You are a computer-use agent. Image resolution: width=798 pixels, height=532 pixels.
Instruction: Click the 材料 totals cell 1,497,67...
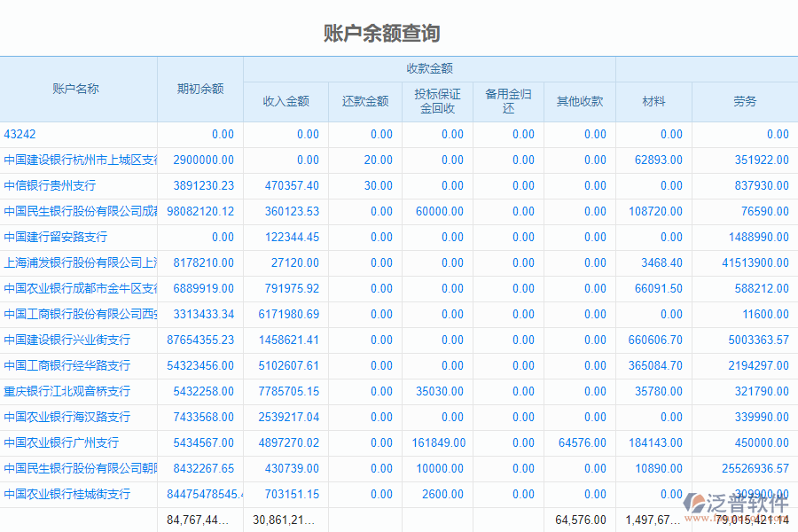pyautogui.click(x=653, y=520)
